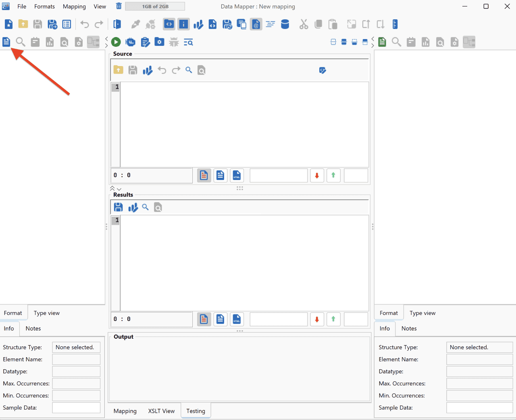
Task: Select the fourth layout icon
Action: (x=365, y=42)
